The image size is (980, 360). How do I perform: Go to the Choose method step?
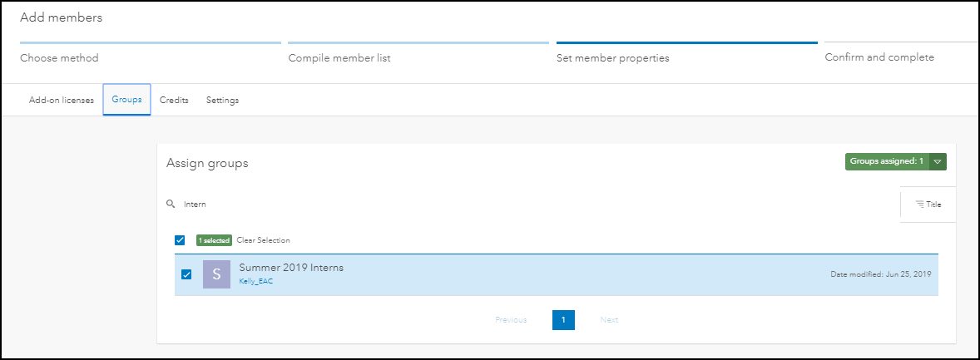(x=60, y=58)
